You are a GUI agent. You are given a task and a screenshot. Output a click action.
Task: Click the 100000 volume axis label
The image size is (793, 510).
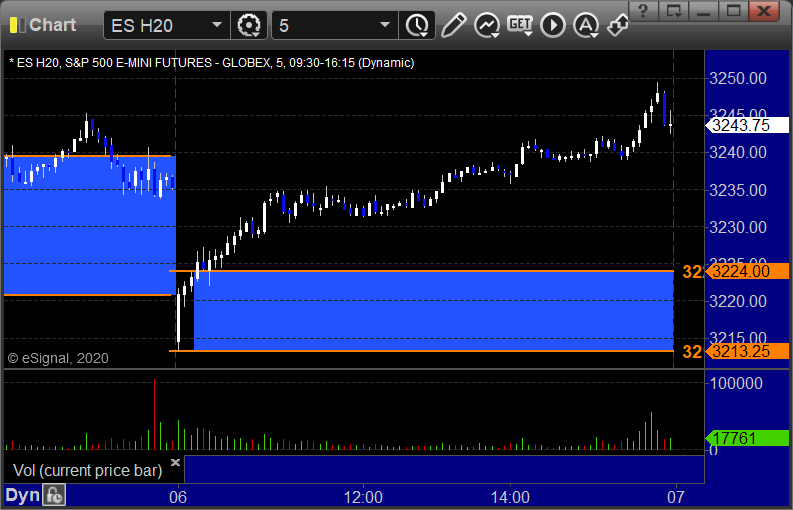point(736,383)
